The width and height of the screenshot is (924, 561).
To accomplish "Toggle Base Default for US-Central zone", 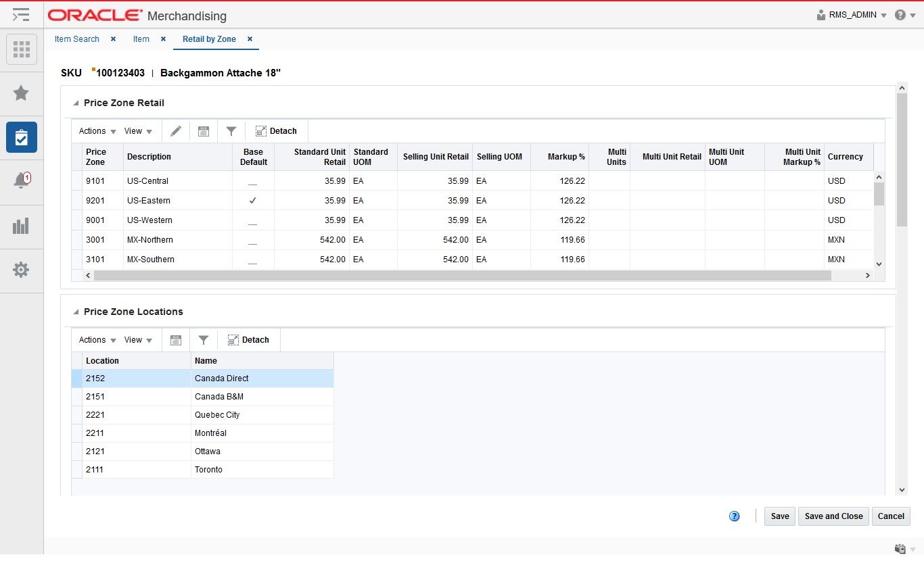I will click(253, 181).
